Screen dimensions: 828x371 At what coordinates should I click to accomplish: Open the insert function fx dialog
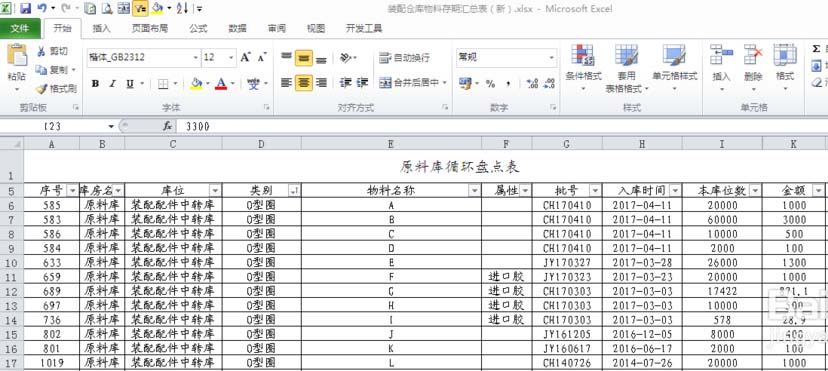pos(167,126)
